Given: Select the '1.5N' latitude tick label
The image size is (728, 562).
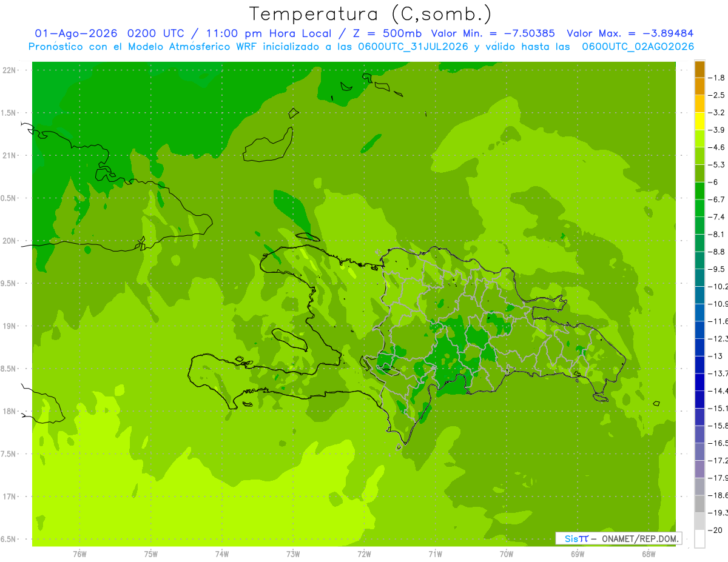Looking at the screenshot, I should pos(9,113).
